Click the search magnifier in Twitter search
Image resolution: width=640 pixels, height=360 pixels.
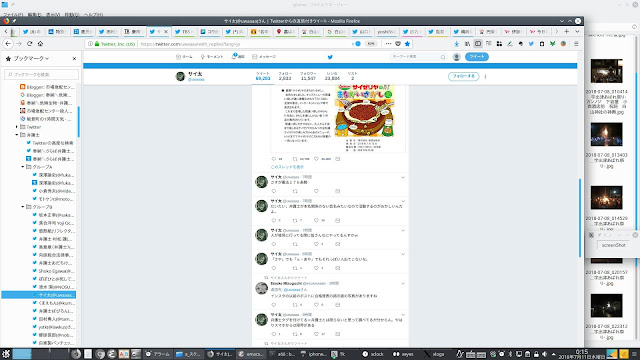[x=443, y=57]
